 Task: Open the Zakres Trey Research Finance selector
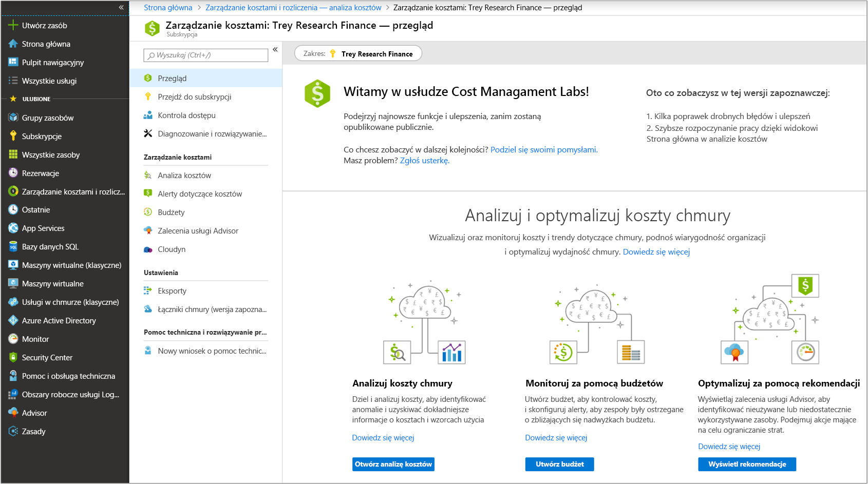coord(358,53)
